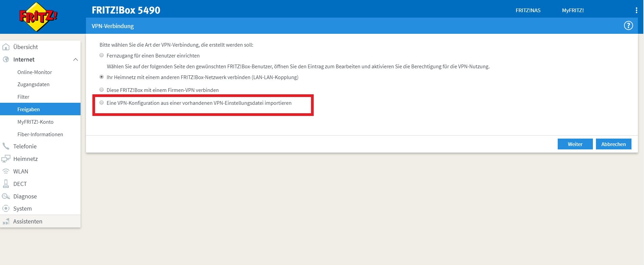This screenshot has width=644, height=265.
Task: Collapse the Internet menu chevron
Action: [x=75, y=59]
